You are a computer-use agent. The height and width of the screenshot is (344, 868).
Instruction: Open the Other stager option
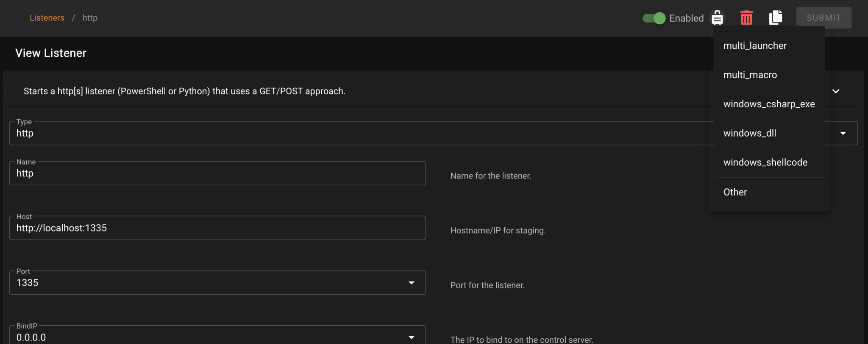735,192
